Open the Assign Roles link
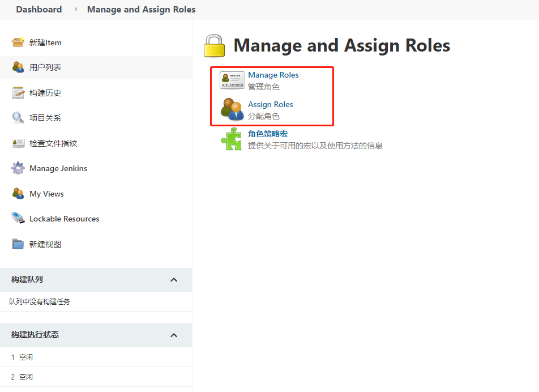Image resolution: width=539 pixels, height=392 pixels. [270, 104]
